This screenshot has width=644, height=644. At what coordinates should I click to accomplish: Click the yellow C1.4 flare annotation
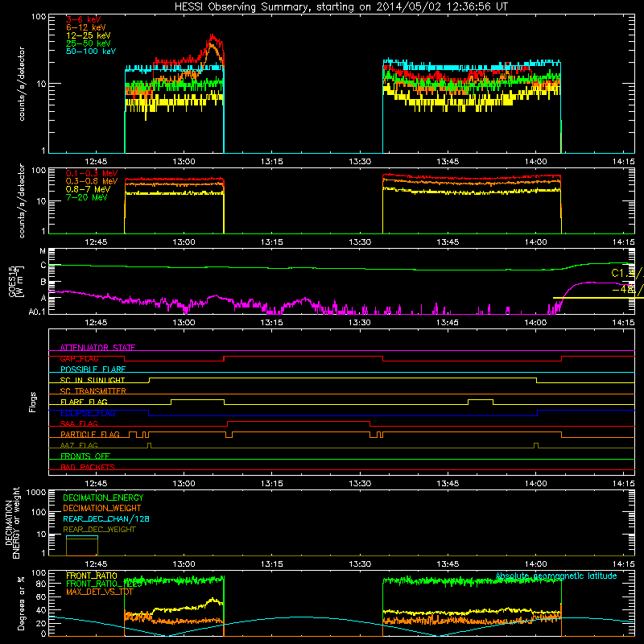click(x=627, y=274)
